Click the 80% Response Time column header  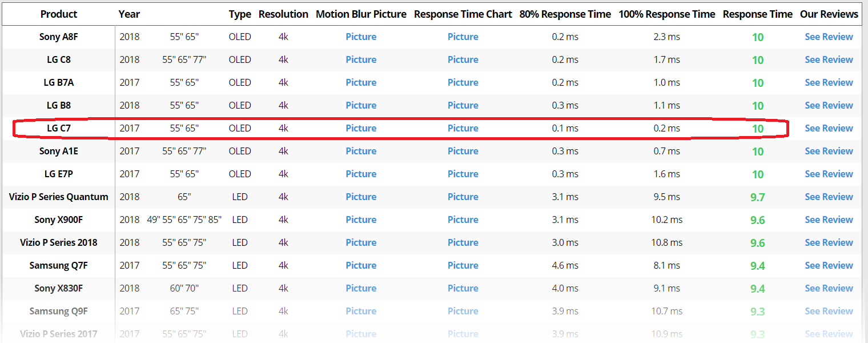coord(565,14)
